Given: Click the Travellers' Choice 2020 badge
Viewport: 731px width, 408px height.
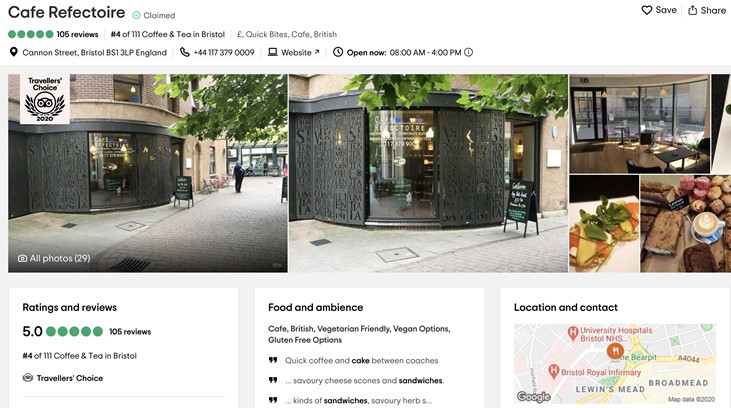Looking at the screenshot, I should tap(45, 99).
